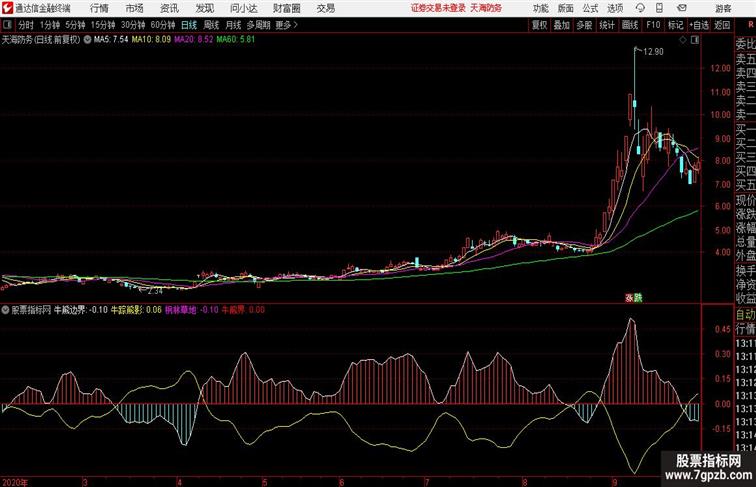756x487 pixels.
Task: Select the 月线 monthly period
Action: pos(233,25)
